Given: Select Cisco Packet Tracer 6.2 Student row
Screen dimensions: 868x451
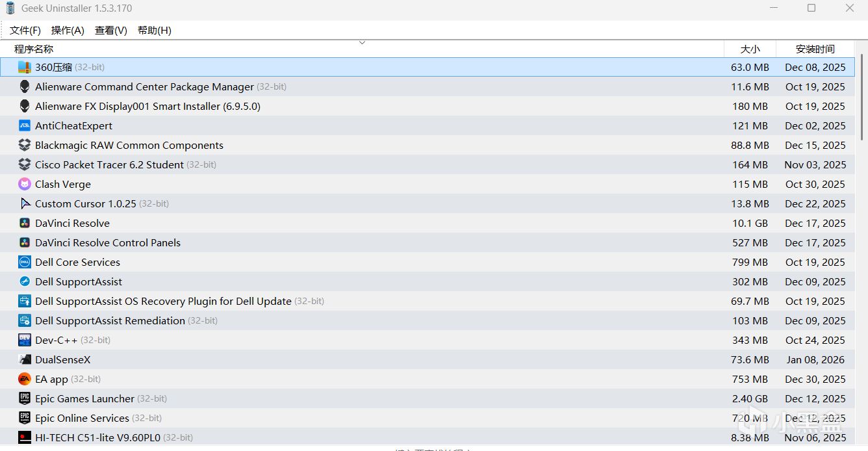Looking at the screenshot, I should 428,164.
